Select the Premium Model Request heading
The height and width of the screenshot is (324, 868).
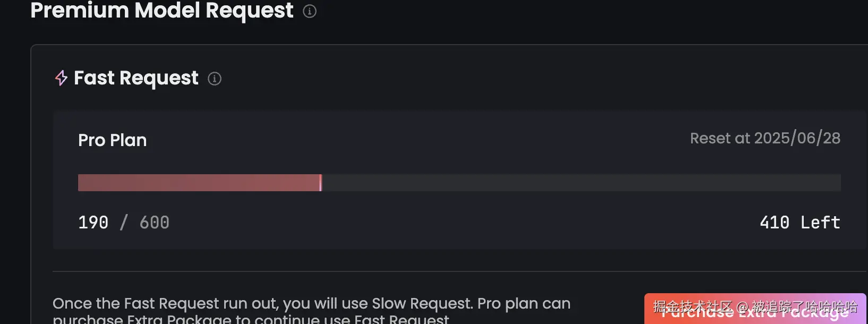tap(161, 11)
